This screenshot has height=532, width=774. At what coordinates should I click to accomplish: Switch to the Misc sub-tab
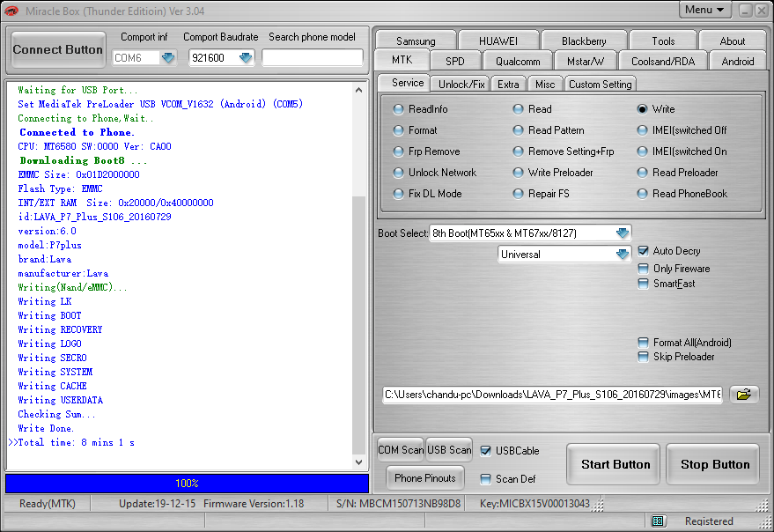tap(545, 84)
